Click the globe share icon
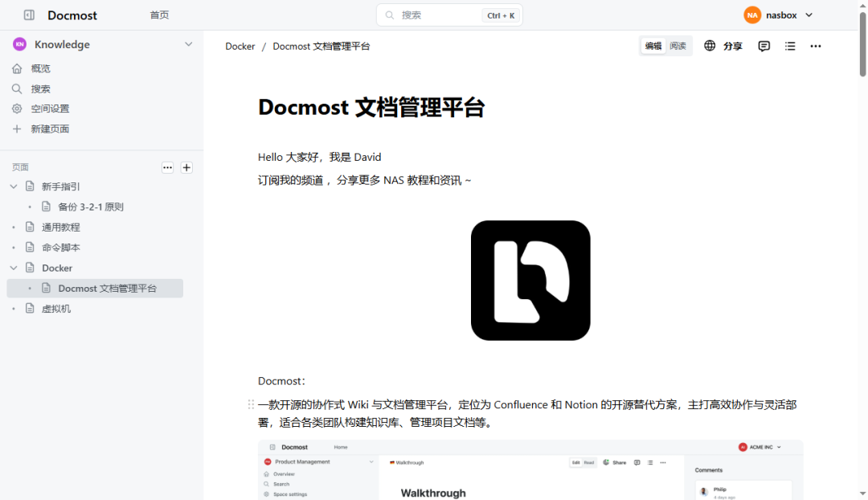 (x=710, y=46)
